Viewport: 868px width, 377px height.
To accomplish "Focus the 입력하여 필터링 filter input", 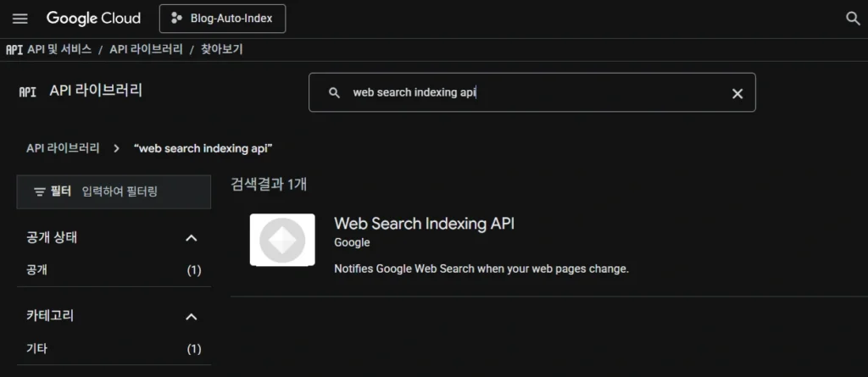I will 120,192.
